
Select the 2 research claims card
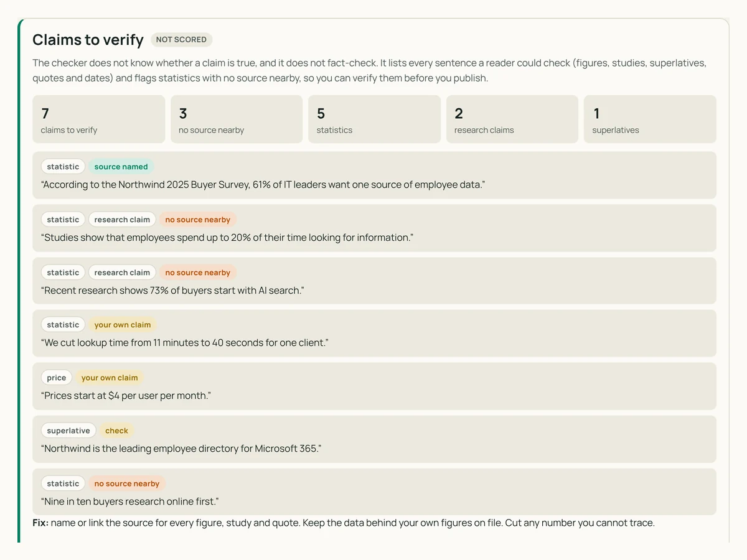tap(512, 119)
